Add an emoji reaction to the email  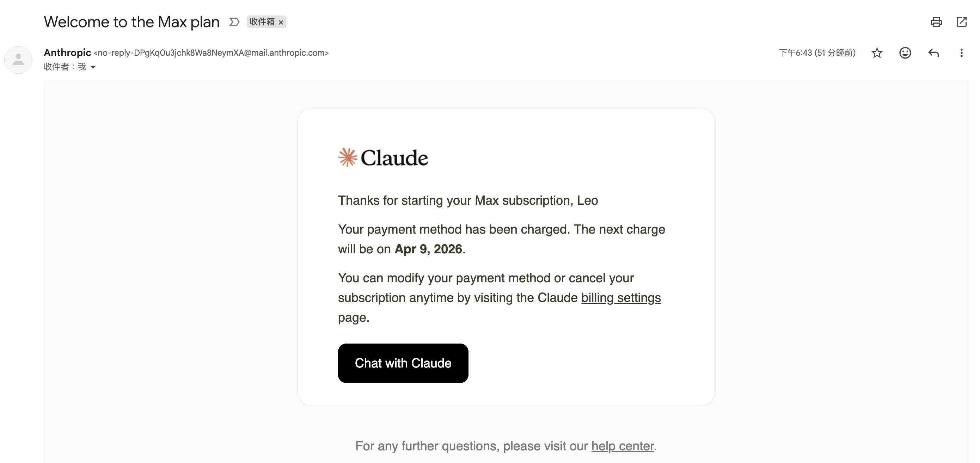point(905,53)
